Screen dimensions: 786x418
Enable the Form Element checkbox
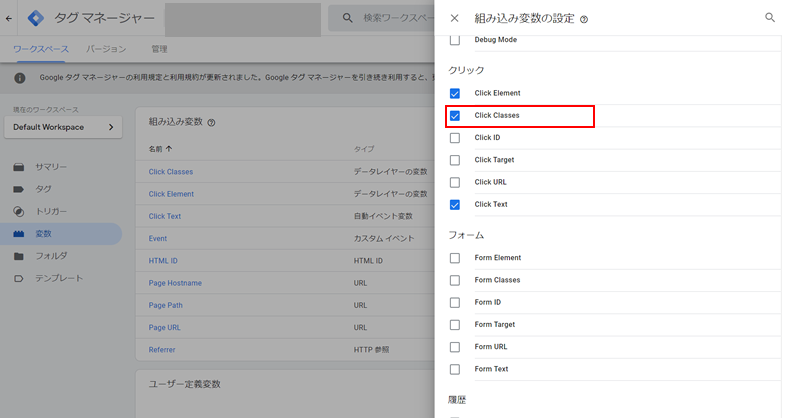pos(455,258)
